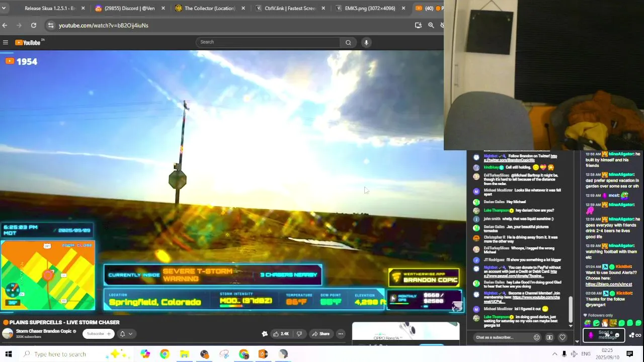This screenshot has width=644, height=362.
Task: Click the airplane mode network tray icon
Action: tap(574, 354)
